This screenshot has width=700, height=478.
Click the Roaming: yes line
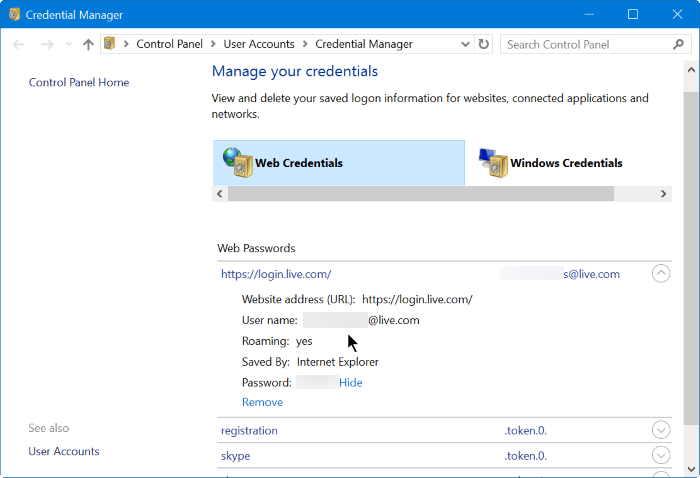tap(277, 341)
